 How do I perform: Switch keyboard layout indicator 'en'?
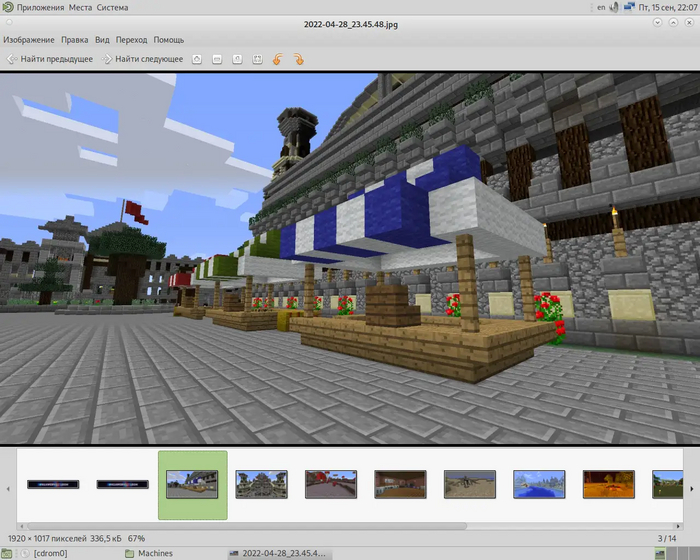[601, 7]
